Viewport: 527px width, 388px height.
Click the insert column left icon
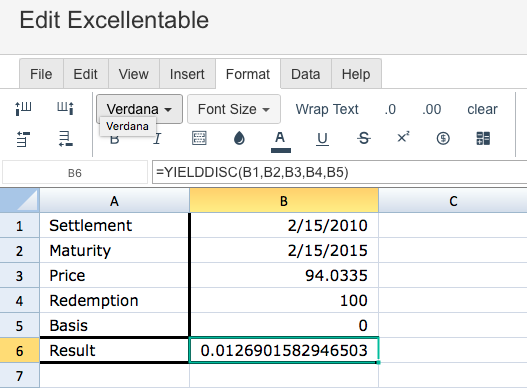[23, 108]
